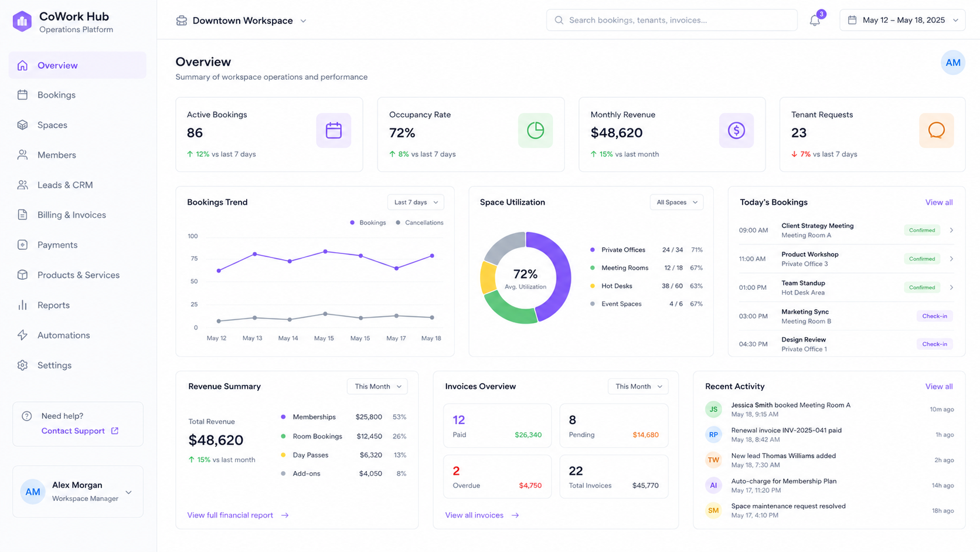Viewport: 980px width, 552px height.
Task: Open the AM profile avatar in the header
Action: pyautogui.click(x=953, y=63)
